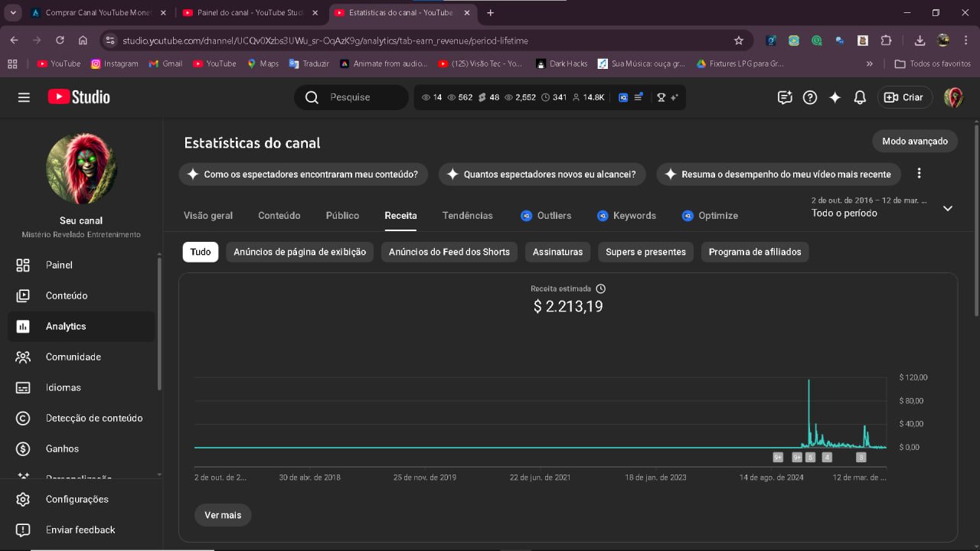Screen dimensions: 980x551
Task: Expand the Todo o período date dropdown
Action: (947, 208)
